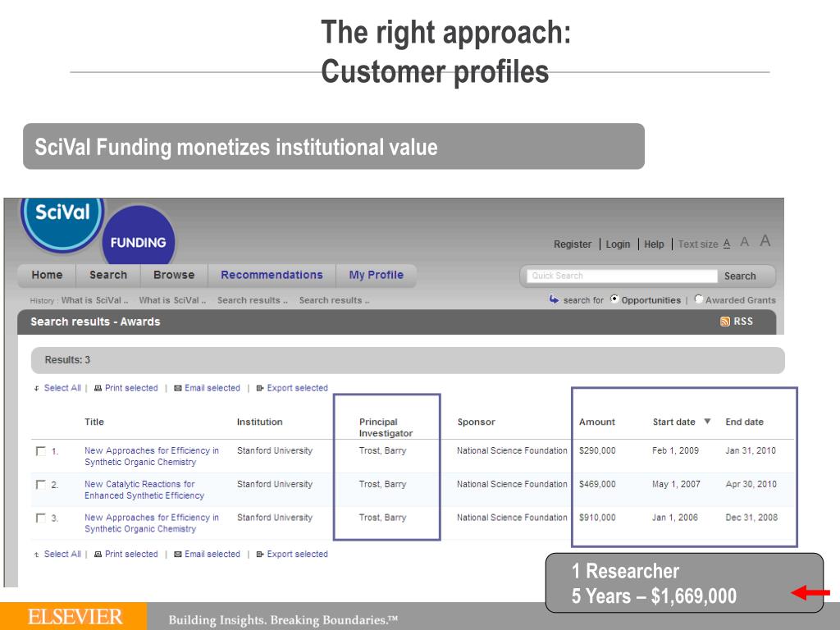Click the Feb 1, 2009 start date
The width and height of the screenshot is (840, 630).
point(676,450)
